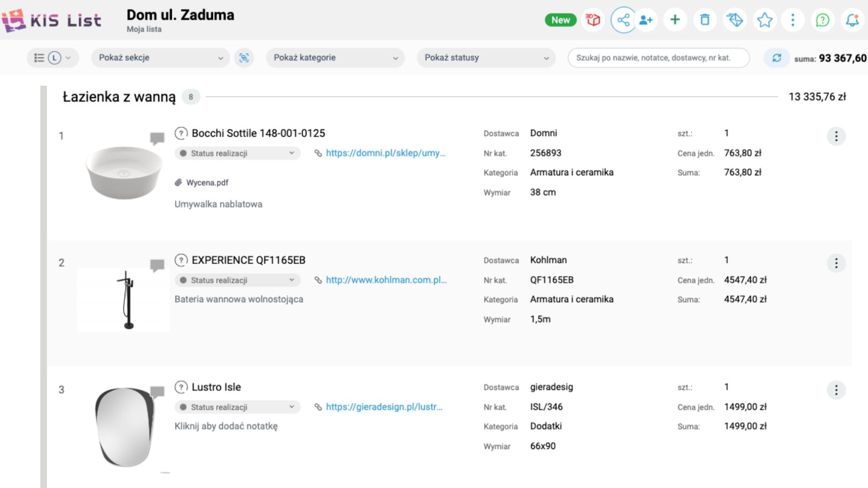Open options menu for Lustro Isle
868x488 pixels.
[836, 390]
